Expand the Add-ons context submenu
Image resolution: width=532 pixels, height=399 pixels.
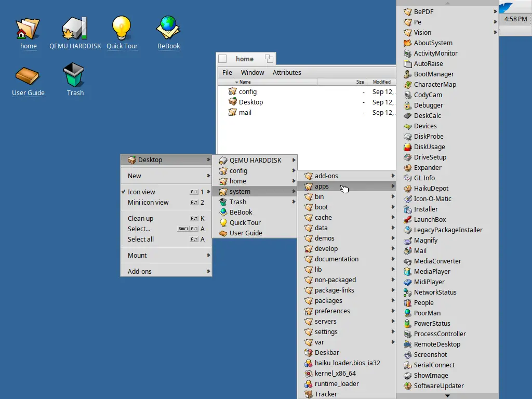coord(166,271)
